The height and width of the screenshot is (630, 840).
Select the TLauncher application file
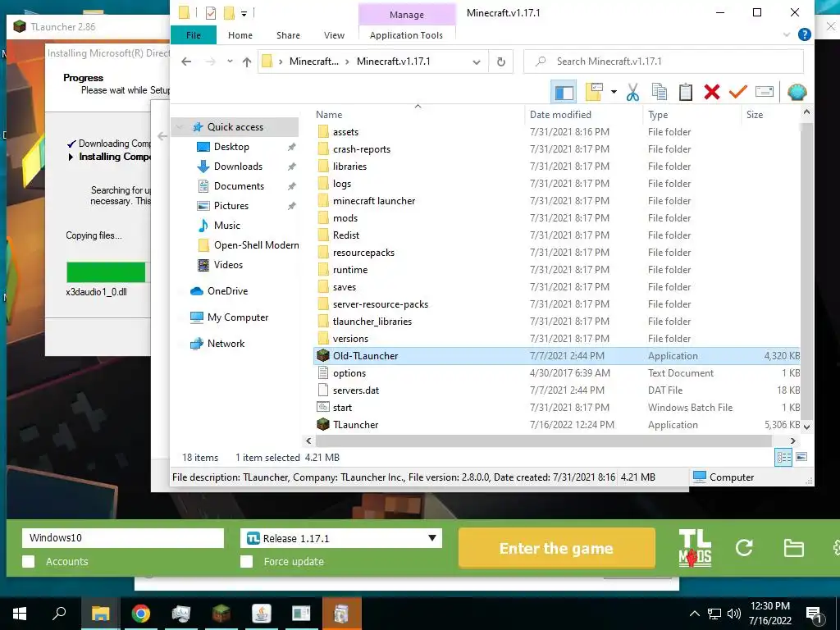pos(556,425)
